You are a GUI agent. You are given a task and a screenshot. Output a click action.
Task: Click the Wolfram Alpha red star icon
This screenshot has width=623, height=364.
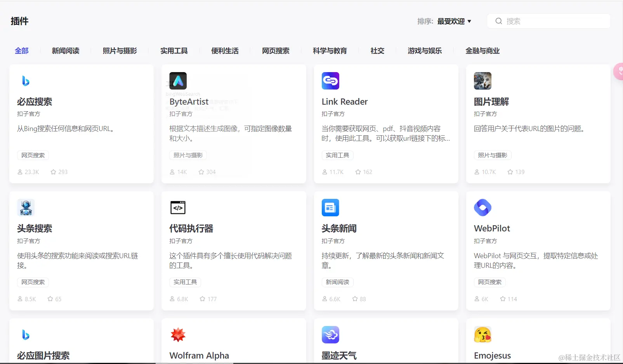(x=178, y=335)
